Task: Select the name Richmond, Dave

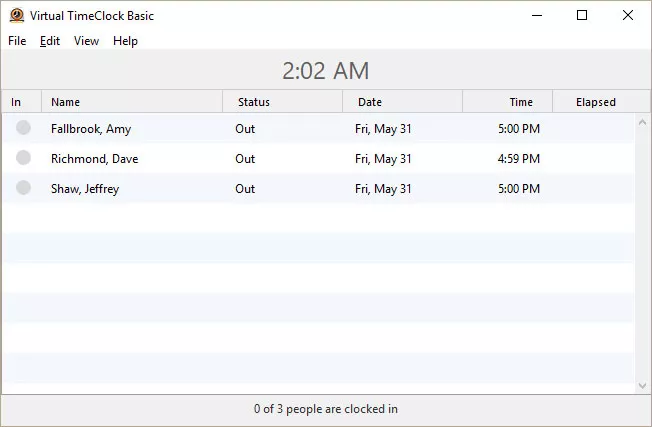Action: pos(94,159)
